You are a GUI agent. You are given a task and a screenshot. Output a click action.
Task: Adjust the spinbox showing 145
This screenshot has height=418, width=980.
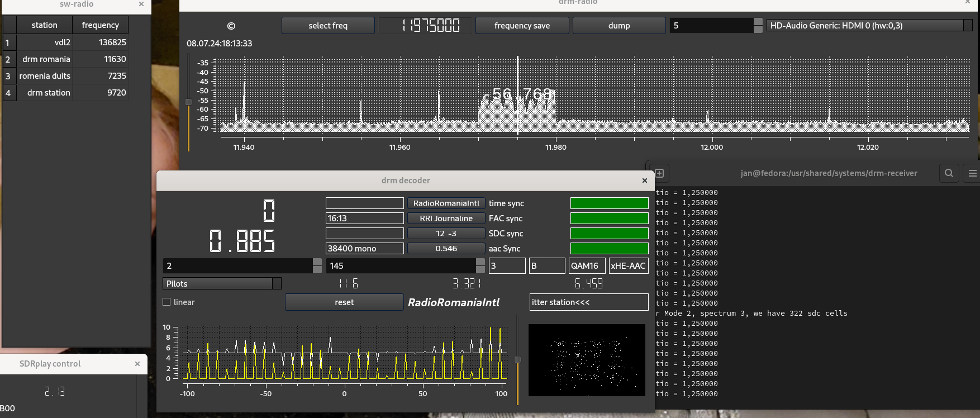tap(406, 266)
